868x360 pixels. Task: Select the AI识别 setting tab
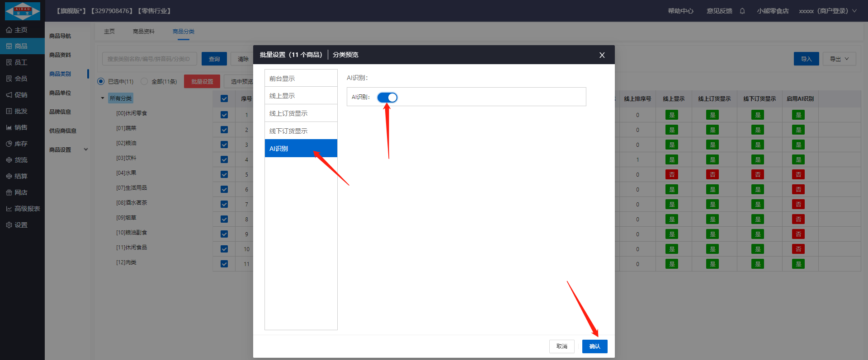tap(301, 148)
